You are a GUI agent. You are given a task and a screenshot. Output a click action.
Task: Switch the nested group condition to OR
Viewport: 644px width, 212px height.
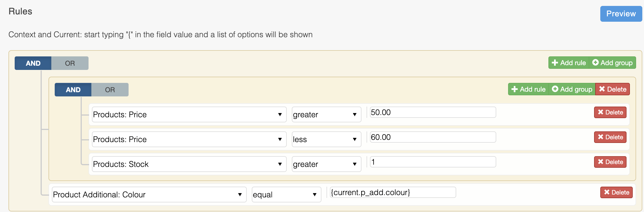tap(110, 90)
